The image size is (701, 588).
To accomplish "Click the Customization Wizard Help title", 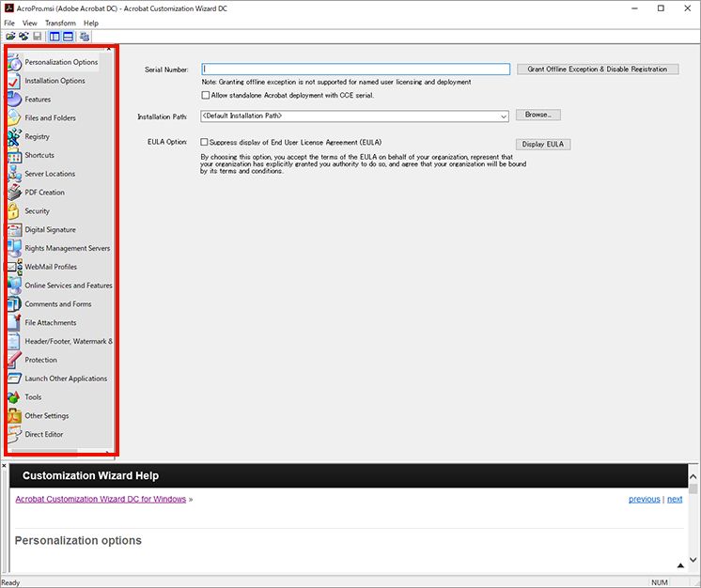I will point(91,475).
